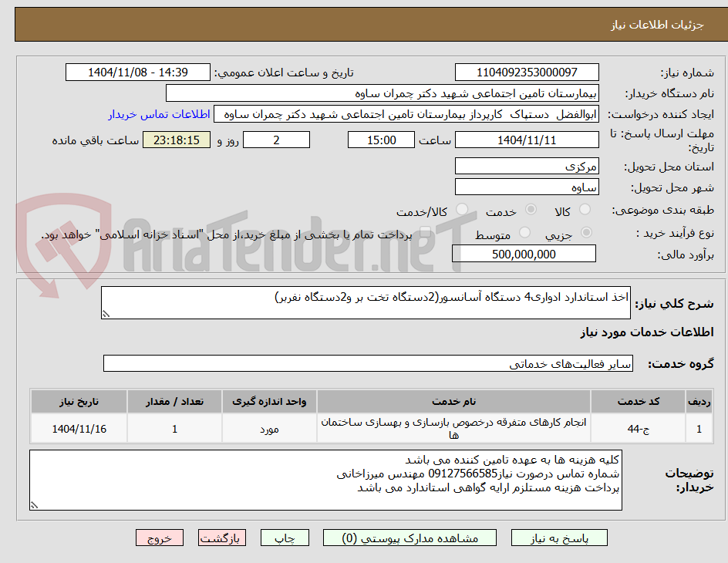Click نام خدمت column header
This screenshot has width=728, height=563.
click(x=453, y=402)
